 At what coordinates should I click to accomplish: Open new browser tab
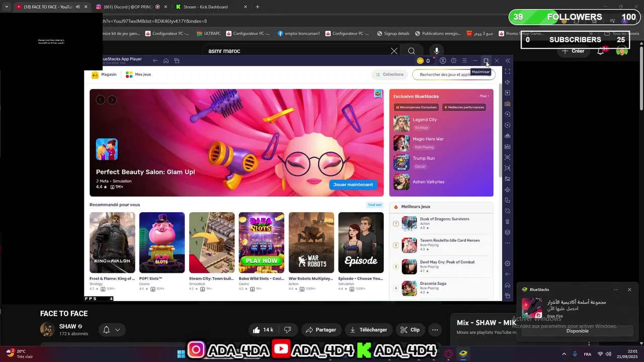[258, 7]
